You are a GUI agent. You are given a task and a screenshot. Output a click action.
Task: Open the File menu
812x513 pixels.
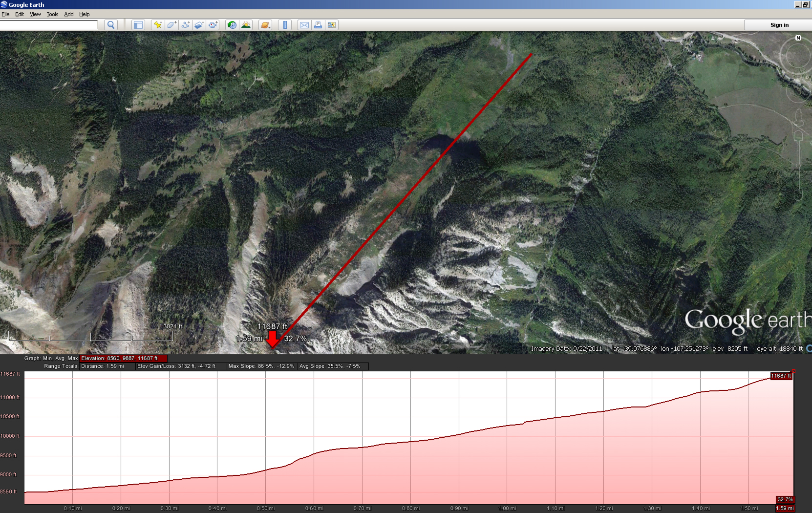coord(5,14)
